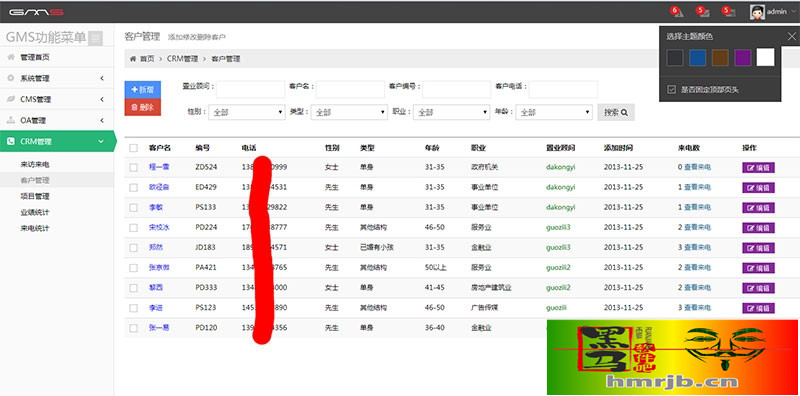Click the leaf icon beside CMS管理
The width and height of the screenshot is (800, 396).
(x=11, y=100)
